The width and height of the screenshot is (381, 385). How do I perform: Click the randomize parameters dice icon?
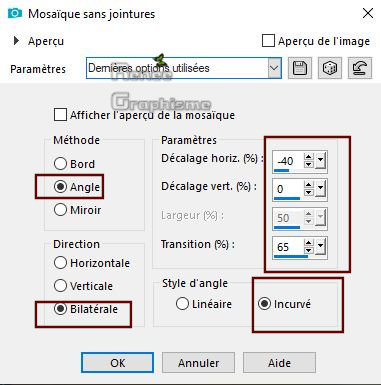click(330, 68)
